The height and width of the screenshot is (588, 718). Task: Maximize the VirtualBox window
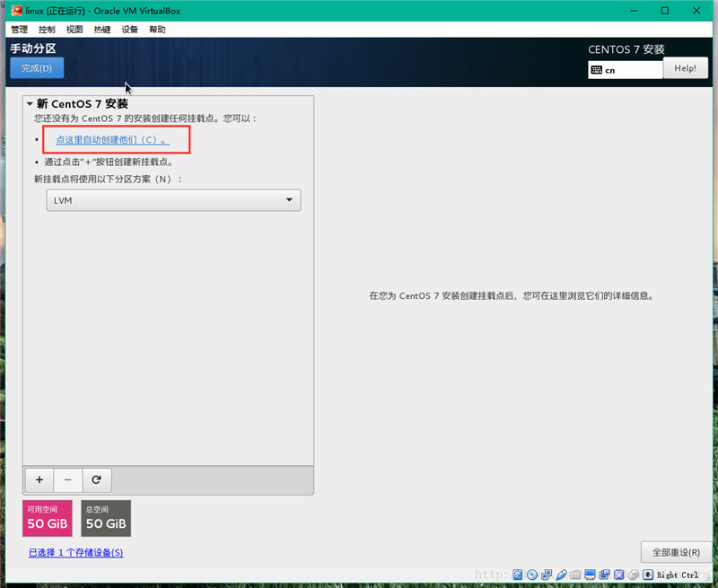point(665,11)
